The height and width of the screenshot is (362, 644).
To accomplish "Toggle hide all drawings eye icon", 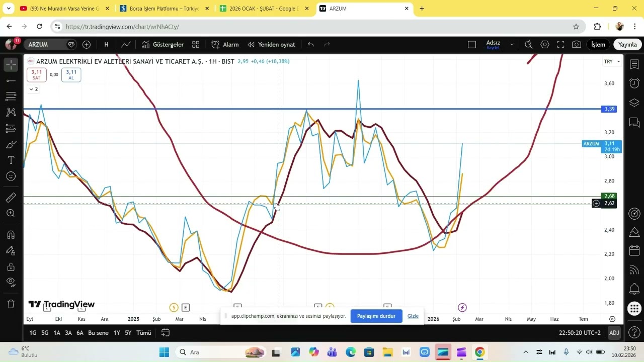I will tap(11, 282).
